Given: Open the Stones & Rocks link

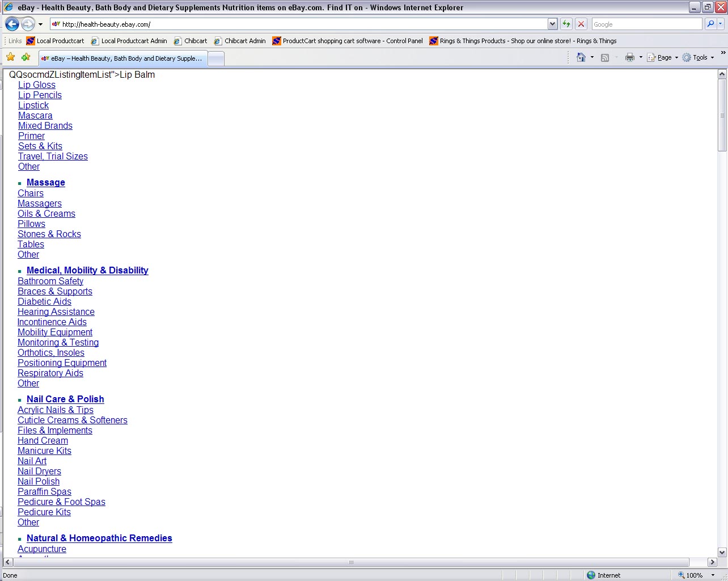Looking at the screenshot, I should 49,234.
